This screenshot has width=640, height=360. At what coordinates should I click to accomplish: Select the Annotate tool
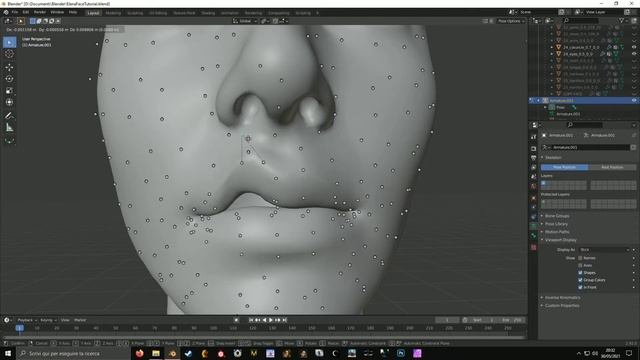(x=9, y=116)
